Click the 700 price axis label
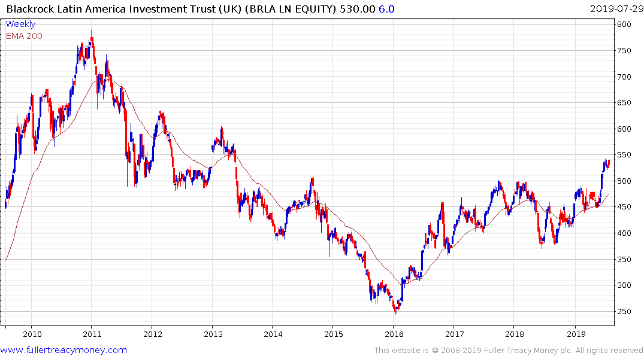 pyautogui.click(x=624, y=77)
